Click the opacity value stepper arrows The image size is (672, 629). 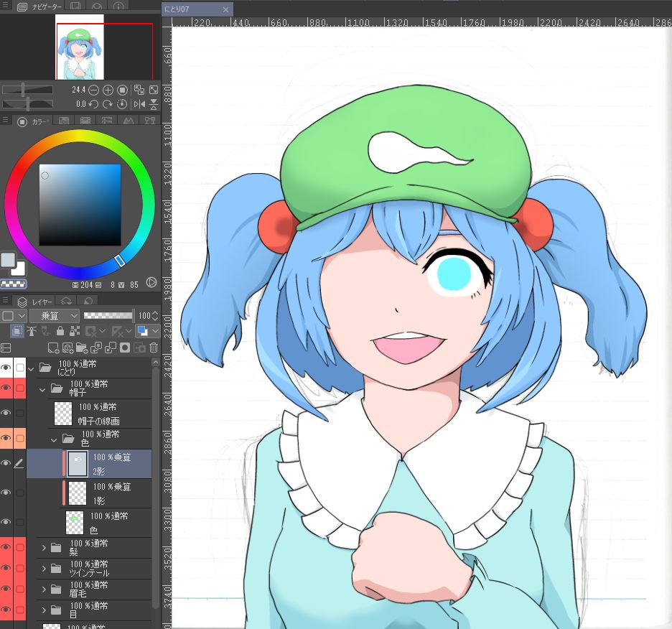155,316
